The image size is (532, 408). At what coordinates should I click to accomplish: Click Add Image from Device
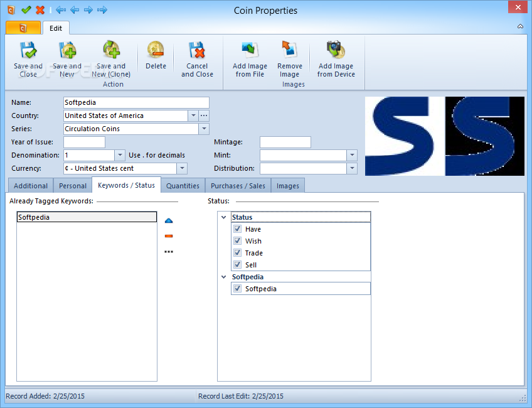coord(336,60)
